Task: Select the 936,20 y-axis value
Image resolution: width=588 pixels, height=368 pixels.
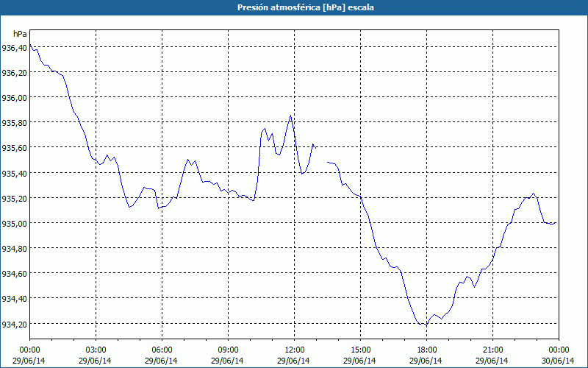Action: (x=14, y=73)
